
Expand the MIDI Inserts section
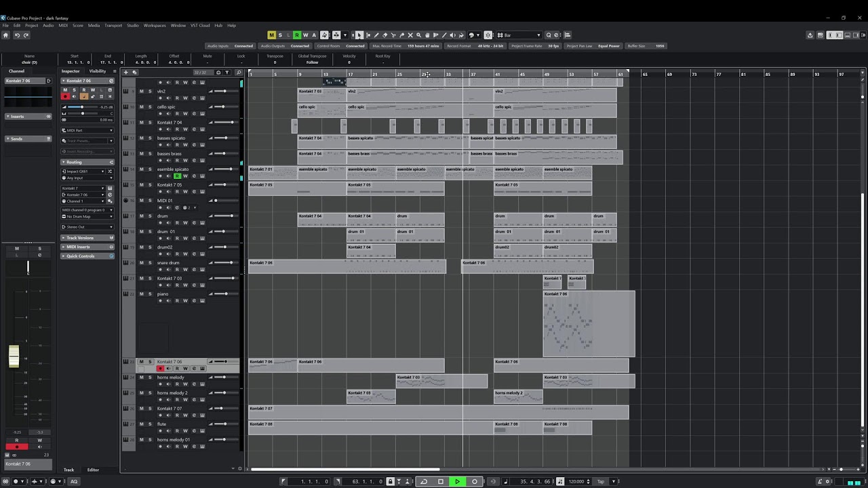(x=87, y=247)
